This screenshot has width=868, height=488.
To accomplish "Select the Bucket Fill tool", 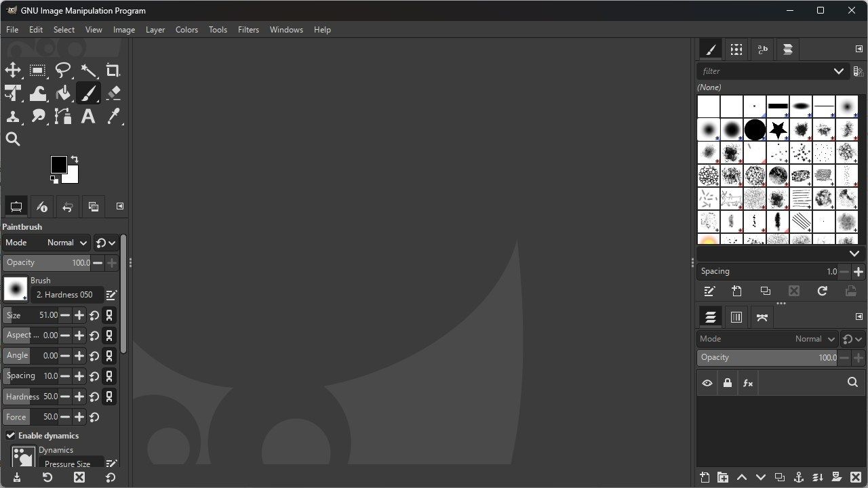I will (63, 94).
